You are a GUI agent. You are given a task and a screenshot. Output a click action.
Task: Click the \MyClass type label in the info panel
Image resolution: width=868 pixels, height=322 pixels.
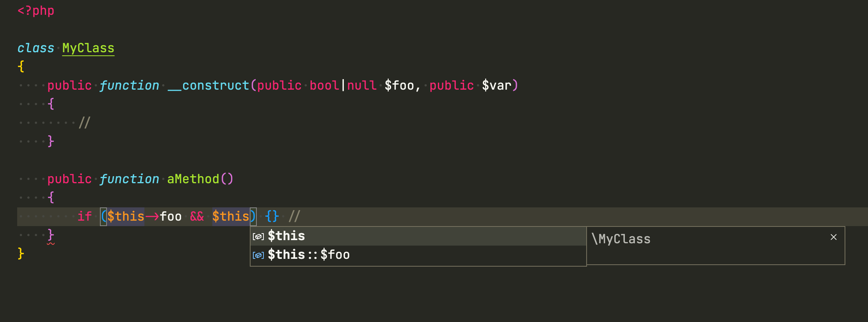click(621, 239)
